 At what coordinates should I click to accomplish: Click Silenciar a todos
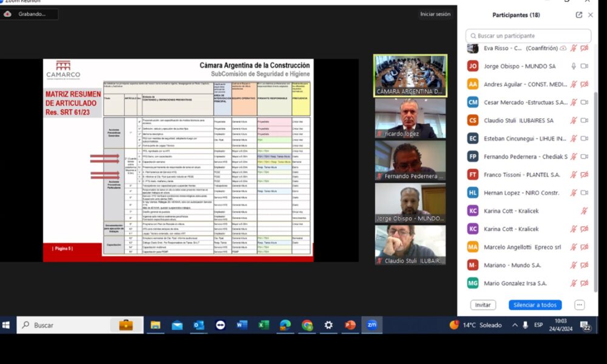[x=535, y=305]
